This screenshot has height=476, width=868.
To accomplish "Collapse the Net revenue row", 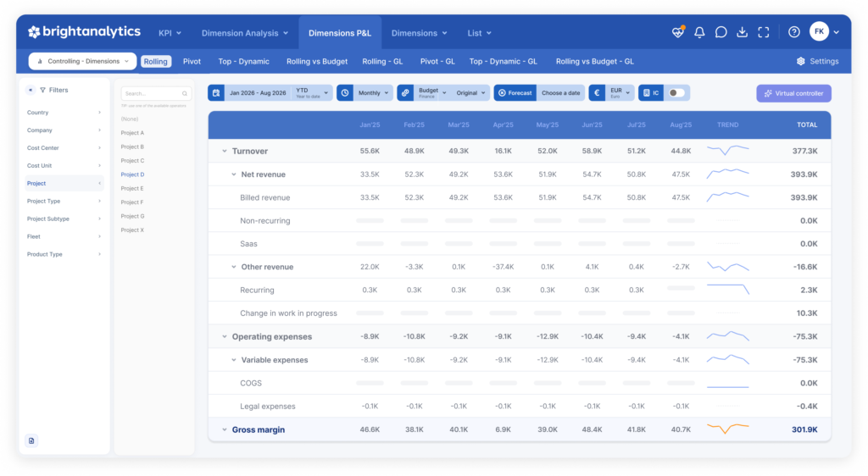I will pyautogui.click(x=234, y=174).
